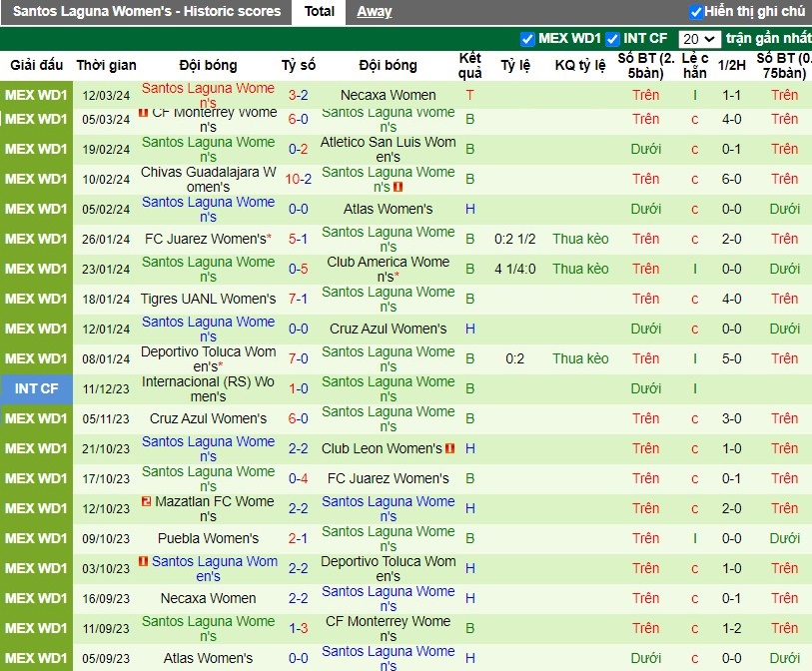This screenshot has height=671, width=812.
Task: Click the red card icon beside CF Monterrey
Action: tap(144, 113)
